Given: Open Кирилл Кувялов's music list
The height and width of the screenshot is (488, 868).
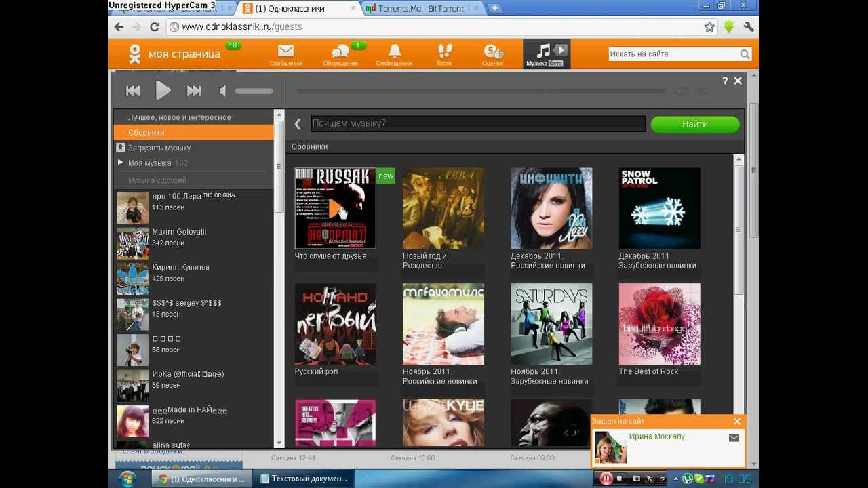Looking at the screenshot, I should click(180, 268).
